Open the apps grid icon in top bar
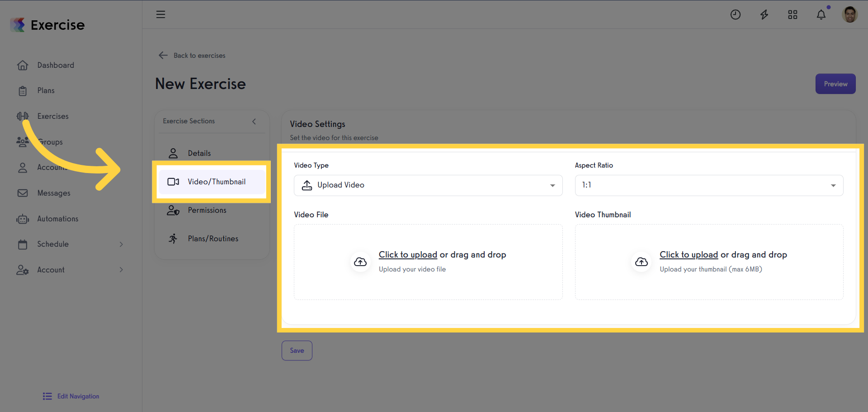868x412 pixels. 793,14
